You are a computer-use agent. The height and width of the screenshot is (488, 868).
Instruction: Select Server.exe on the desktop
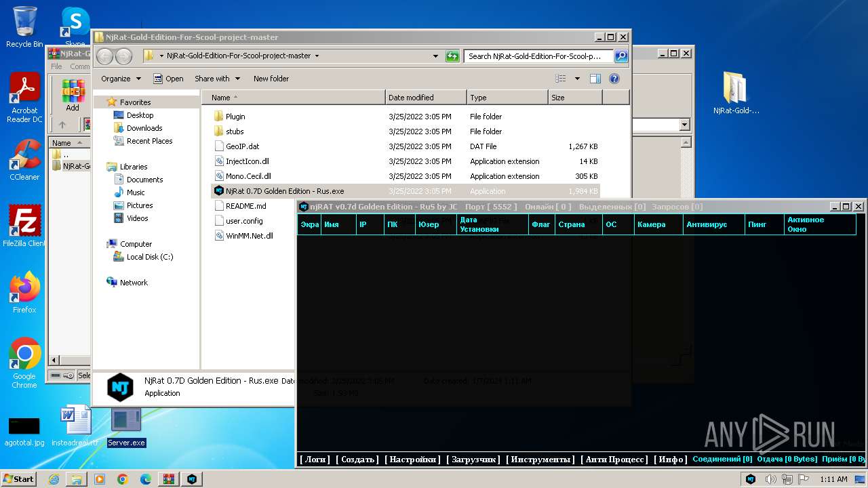[126, 427]
